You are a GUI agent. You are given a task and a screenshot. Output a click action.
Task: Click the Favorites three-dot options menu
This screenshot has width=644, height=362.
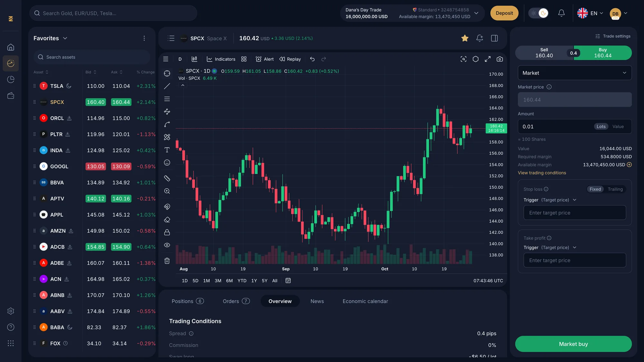[144, 38]
